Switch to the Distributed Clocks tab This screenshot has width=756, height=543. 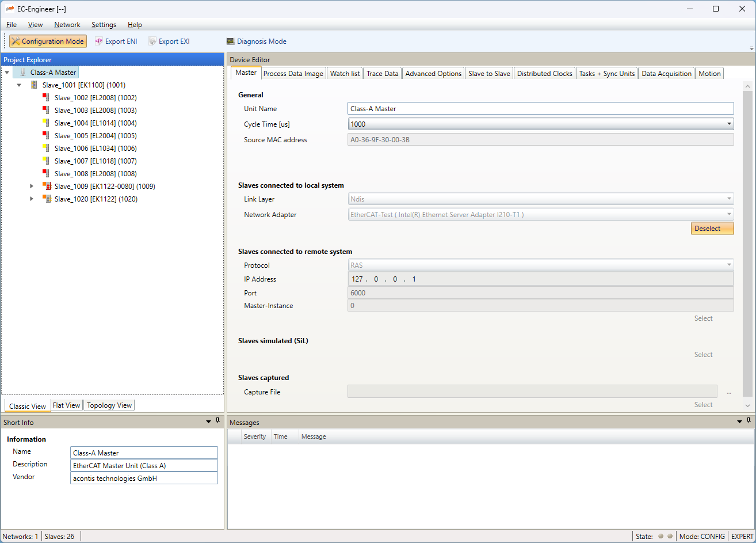click(544, 74)
